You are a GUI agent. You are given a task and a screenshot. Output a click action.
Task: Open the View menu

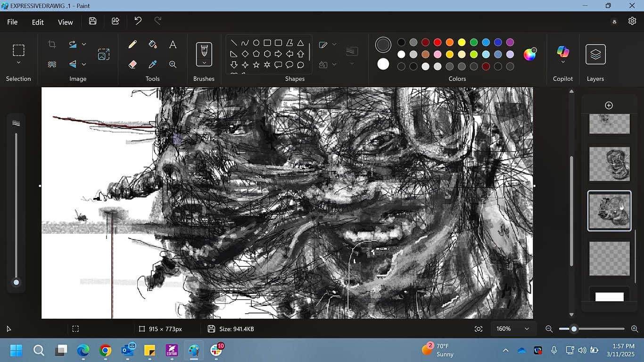66,22
